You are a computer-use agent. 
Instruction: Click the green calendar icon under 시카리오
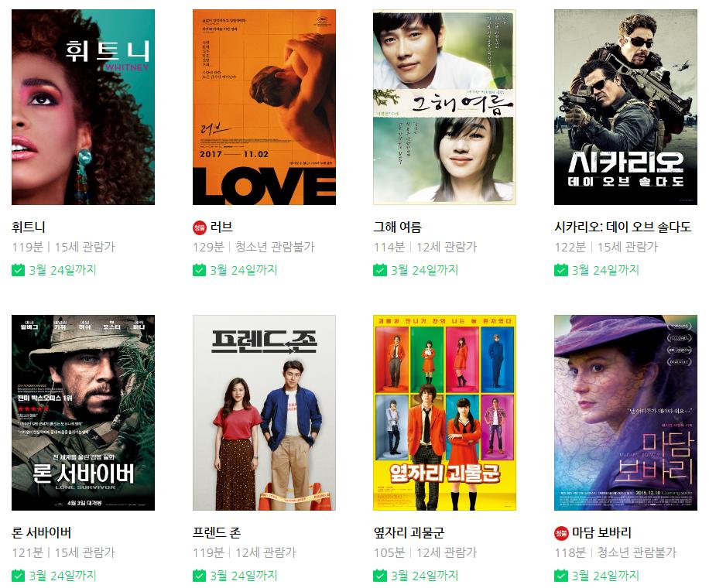pyautogui.click(x=560, y=270)
